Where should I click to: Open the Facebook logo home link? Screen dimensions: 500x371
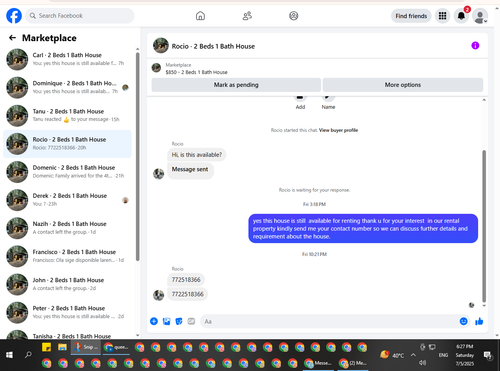[x=14, y=16]
